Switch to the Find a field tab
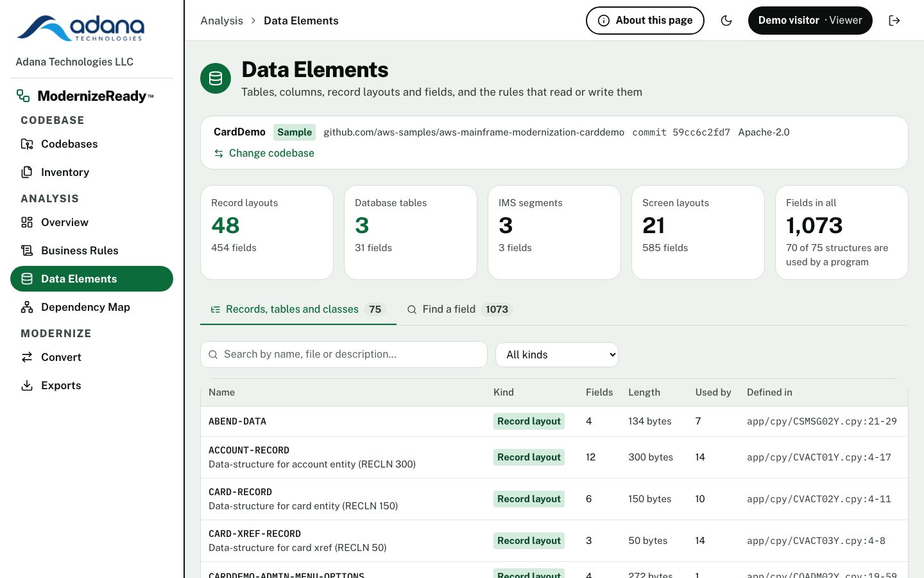Screen dimensions: 924x578 460,310
